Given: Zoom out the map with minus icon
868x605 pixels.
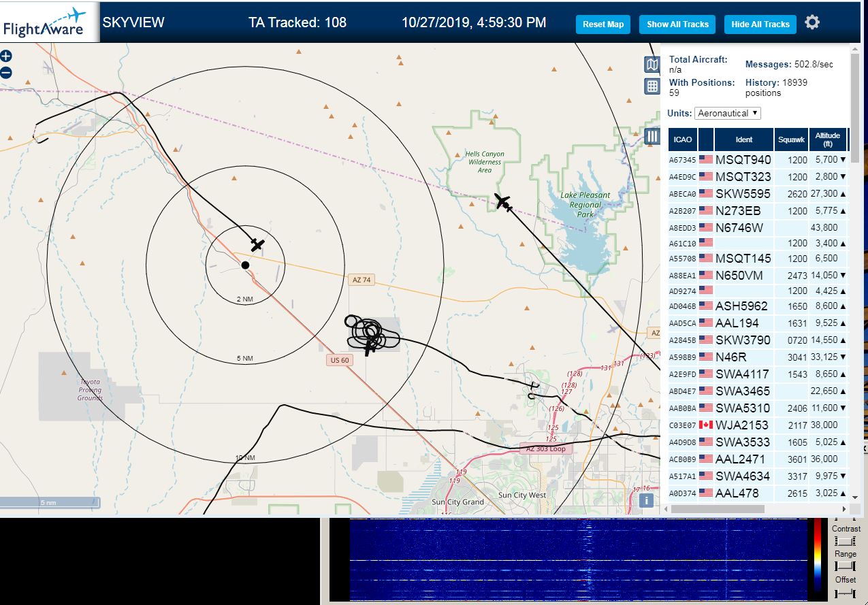Looking at the screenshot, I should (6, 72).
